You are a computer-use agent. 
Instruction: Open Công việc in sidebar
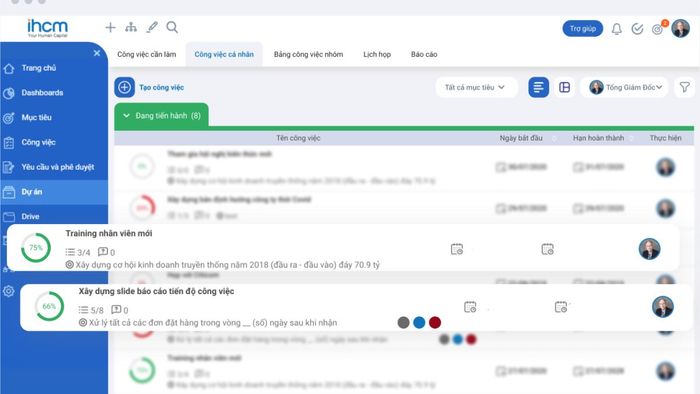click(38, 142)
